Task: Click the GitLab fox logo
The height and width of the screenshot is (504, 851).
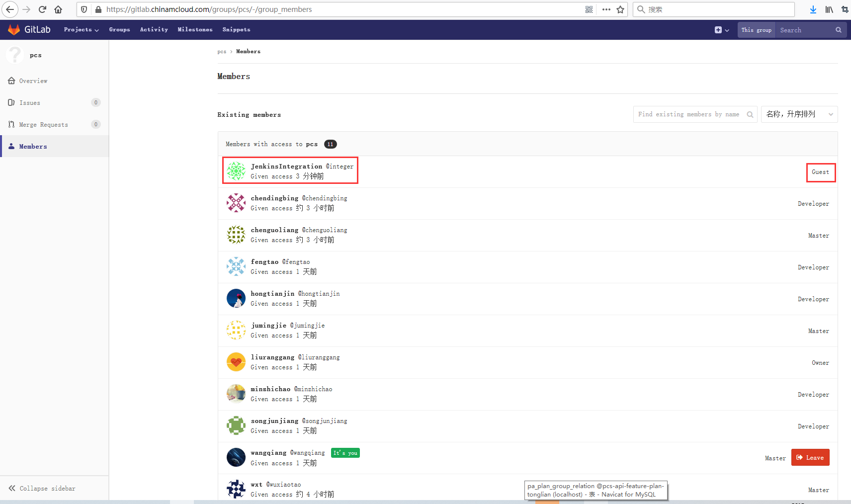Action: point(14,30)
